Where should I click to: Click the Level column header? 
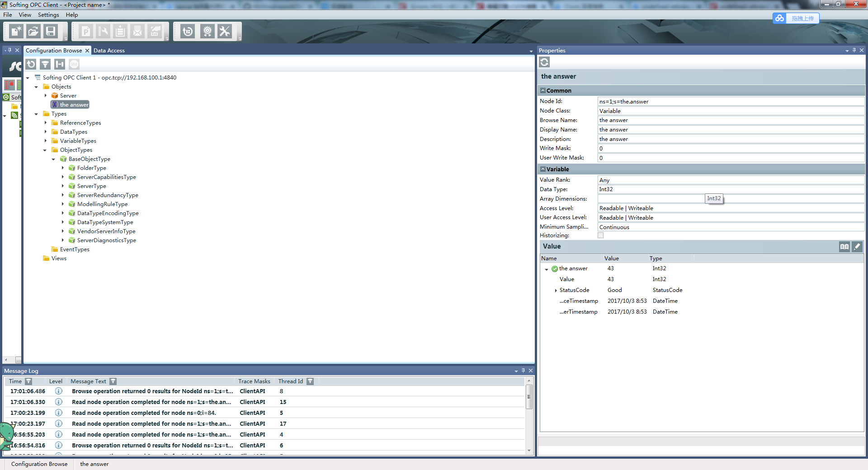56,381
